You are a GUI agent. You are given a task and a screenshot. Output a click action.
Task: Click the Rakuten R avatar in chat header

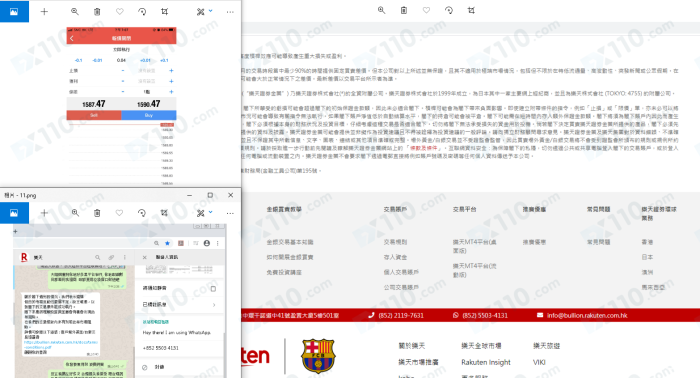(24, 258)
